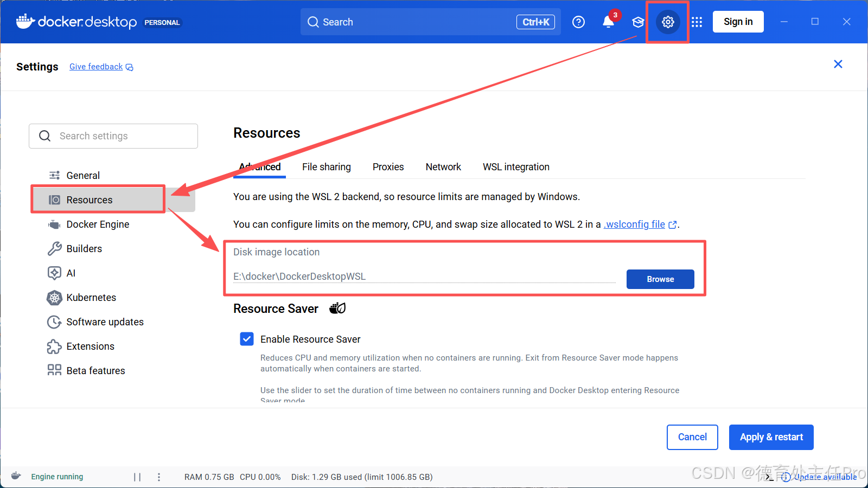Select Resources in settings sidebar
Image resolution: width=868 pixels, height=488 pixels.
tap(113, 200)
